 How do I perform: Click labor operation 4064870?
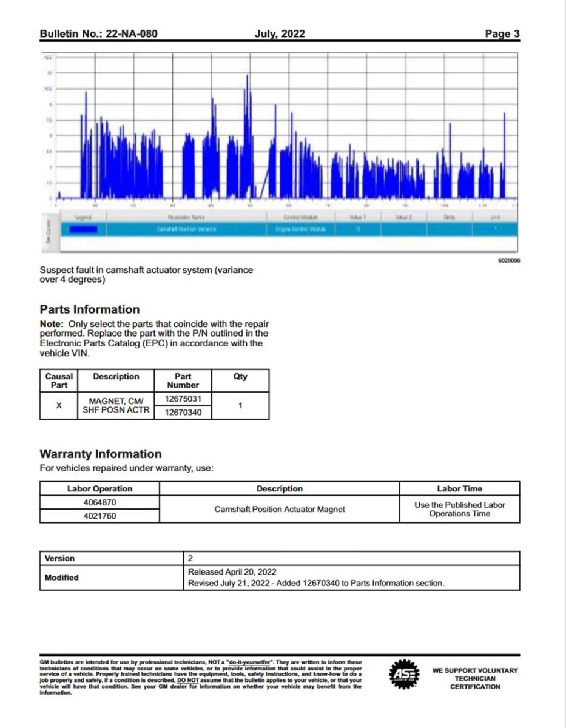pos(99,502)
